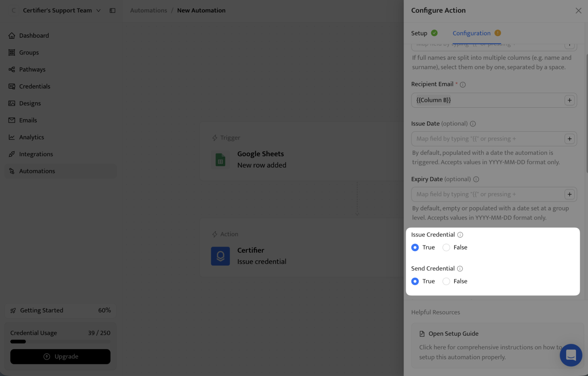Click the Recipient Email info icon
Screen dimensions: 588x376
coord(463,85)
